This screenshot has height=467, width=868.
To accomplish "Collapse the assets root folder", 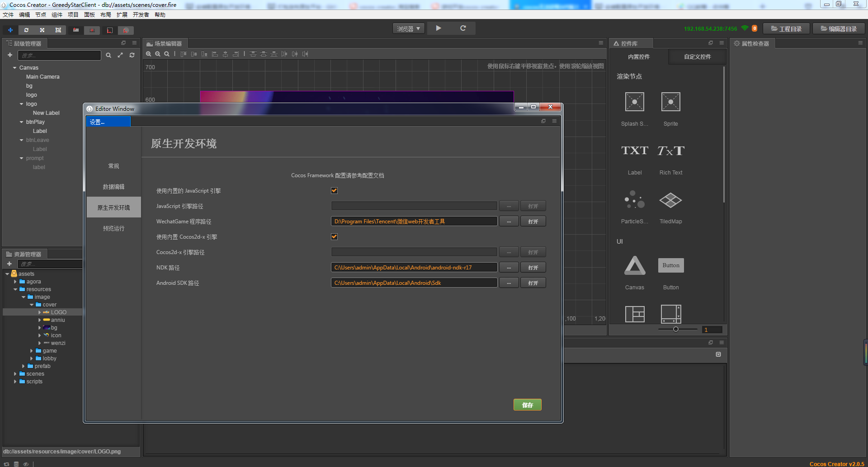I will (7, 274).
